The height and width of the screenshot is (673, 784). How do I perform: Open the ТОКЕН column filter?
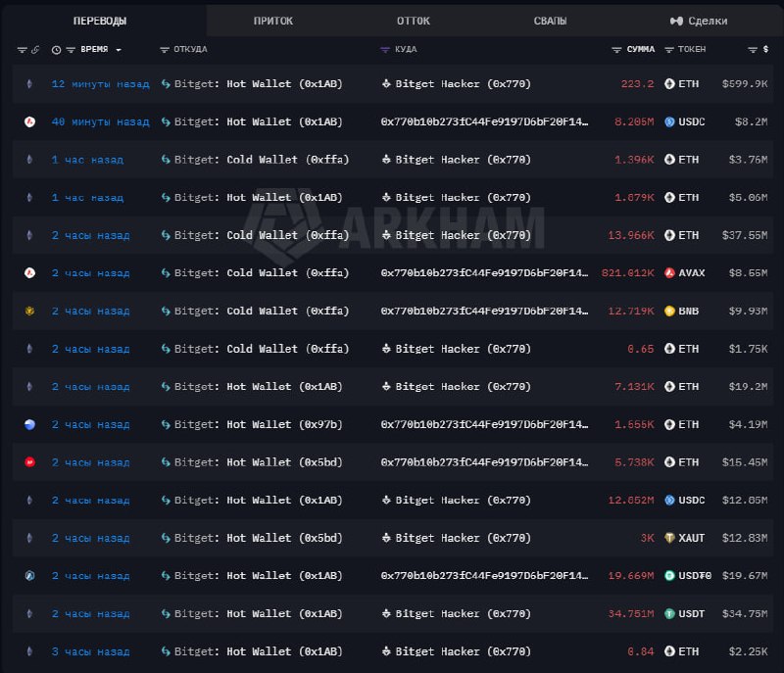click(669, 49)
